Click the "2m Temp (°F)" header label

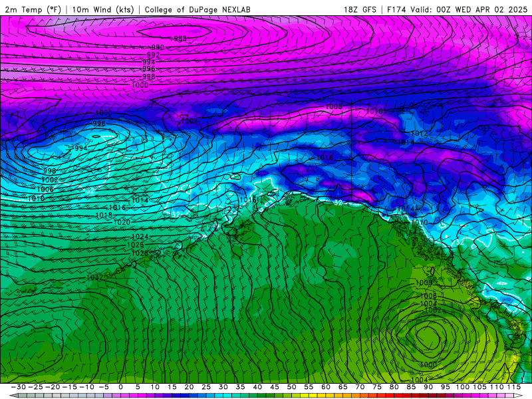[x=33, y=9]
